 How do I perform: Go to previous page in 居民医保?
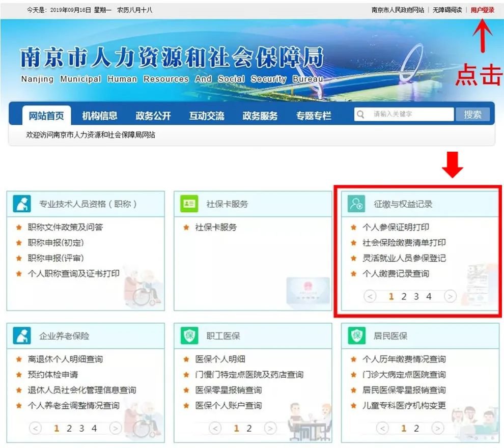(x=382, y=428)
